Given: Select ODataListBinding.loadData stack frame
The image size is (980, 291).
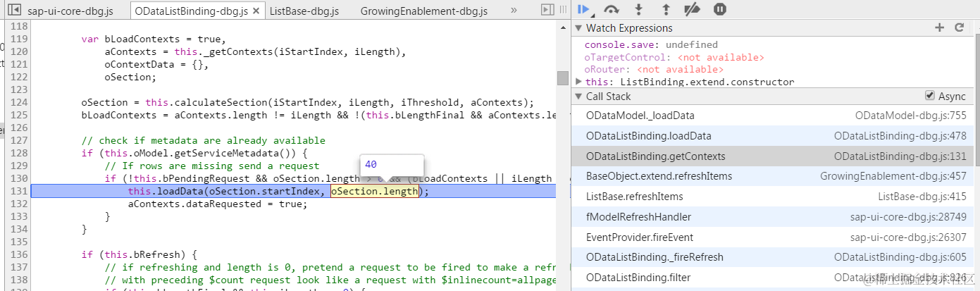Looking at the screenshot, I should [771, 136].
